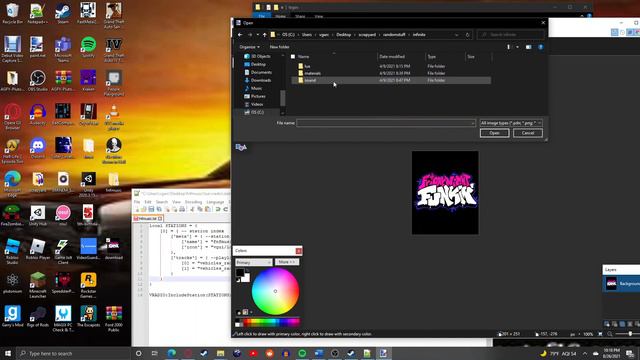Image resolution: width=640 pixels, height=360 pixels.
Task: Tick the select-all checkbox beside the Name column
Action: (x=293, y=57)
